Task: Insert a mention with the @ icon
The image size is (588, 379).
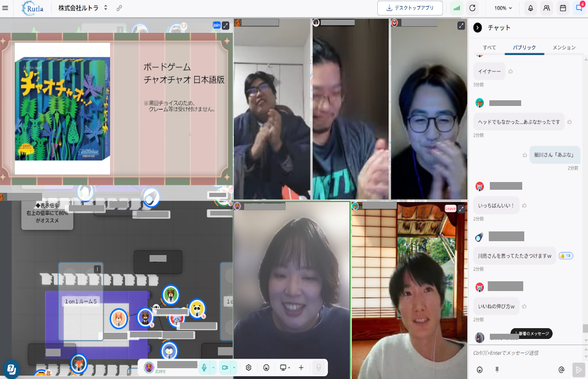Action: (x=561, y=369)
